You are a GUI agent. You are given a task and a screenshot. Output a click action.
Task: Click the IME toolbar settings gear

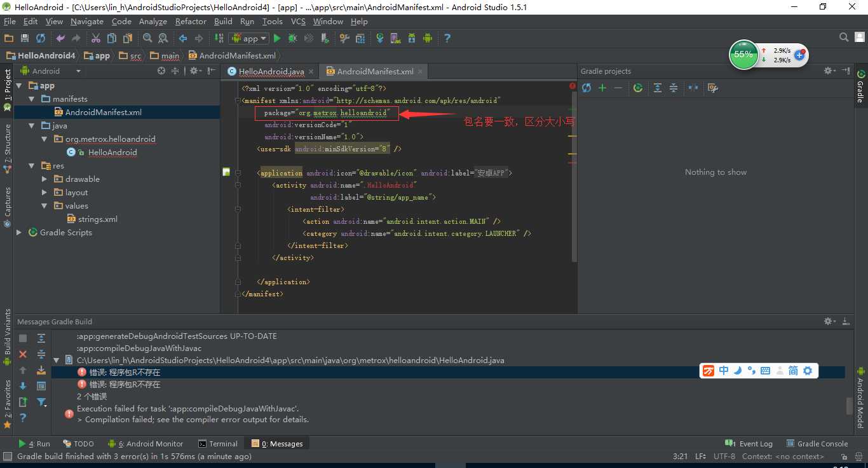808,371
